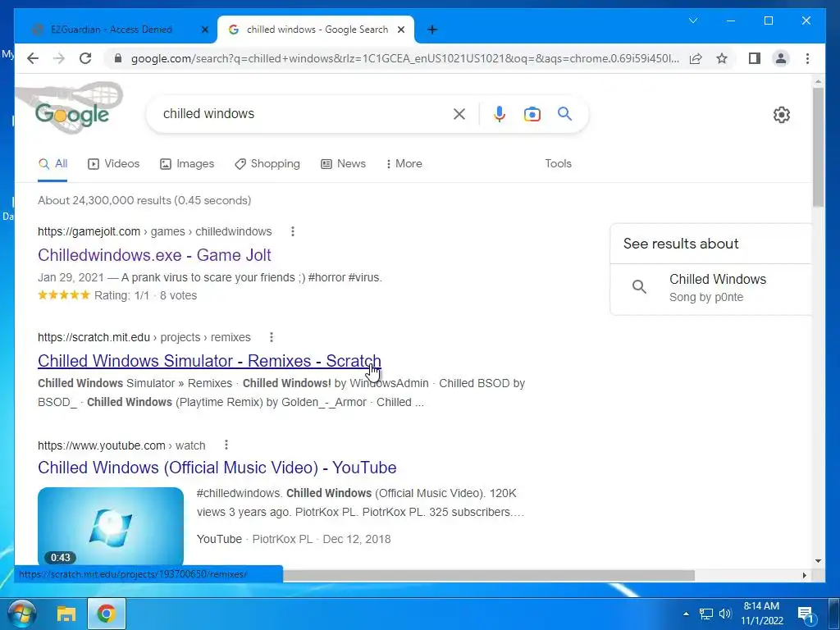Open Google quick settings gear
The image size is (840, 630).
pos(782,115)
